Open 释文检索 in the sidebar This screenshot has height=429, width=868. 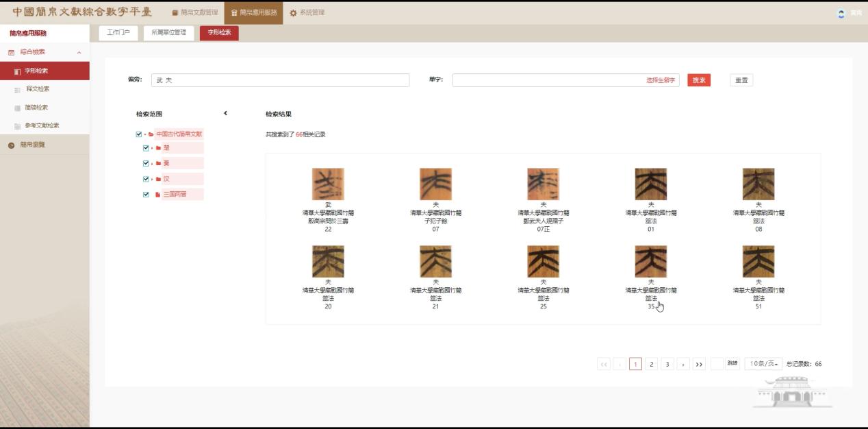(38, 89)
